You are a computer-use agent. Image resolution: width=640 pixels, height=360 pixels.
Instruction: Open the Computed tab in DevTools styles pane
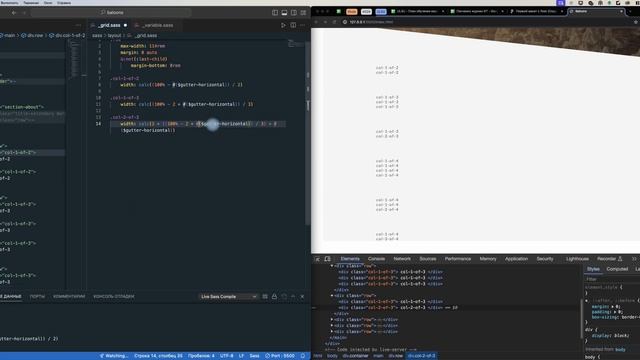pyautogui.click(x=617, y=269)
